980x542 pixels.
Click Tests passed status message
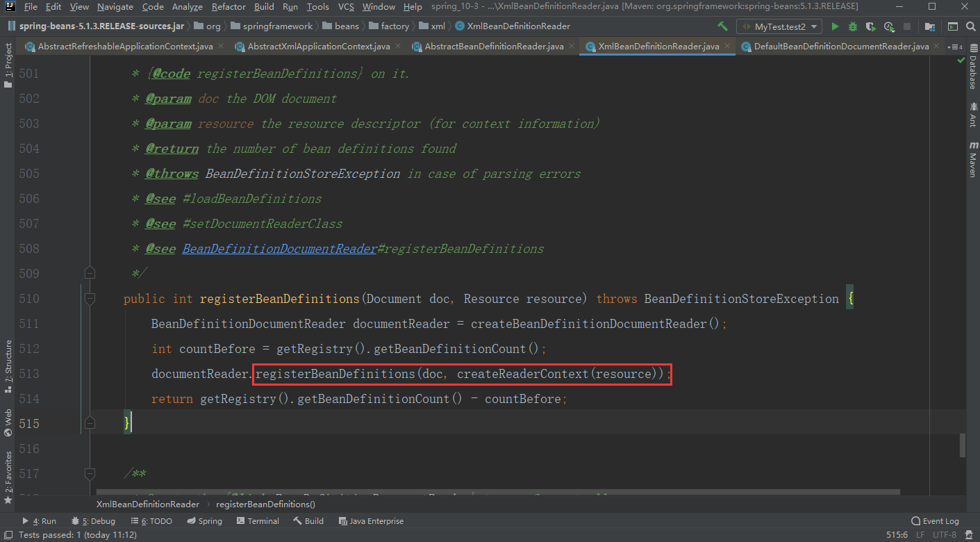coord(77,535)
